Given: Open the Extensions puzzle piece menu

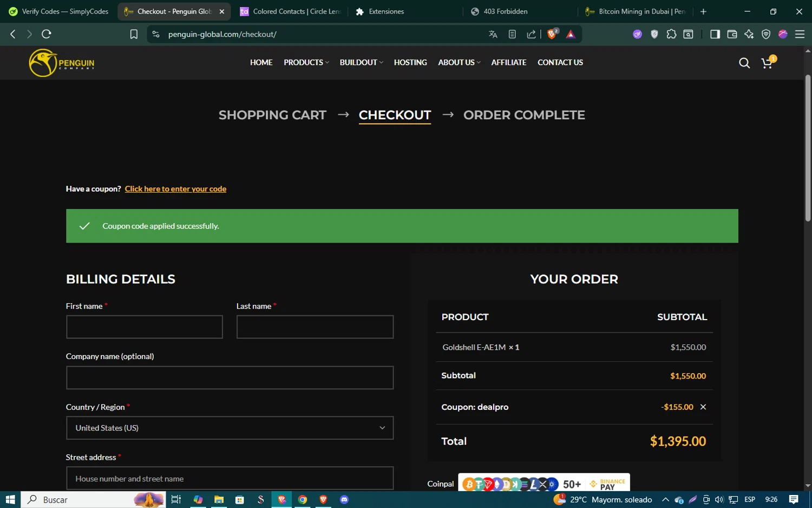Looking at the screenshot, I should 671,34.
